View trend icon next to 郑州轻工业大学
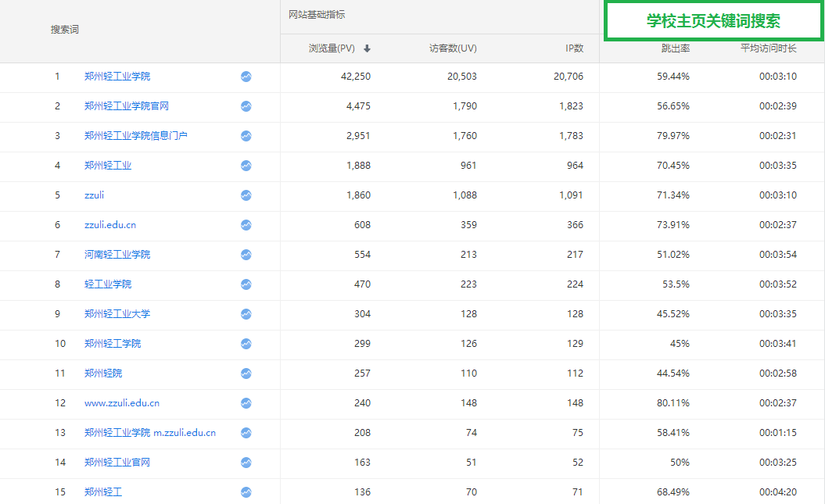Screen dimensions: 825x504 tap(246, 314)
